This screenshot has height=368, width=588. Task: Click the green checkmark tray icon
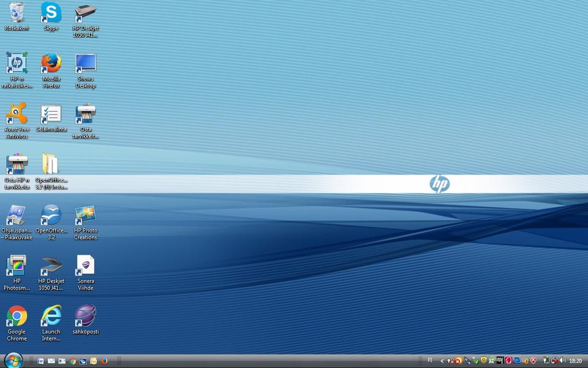coord(476,361)
